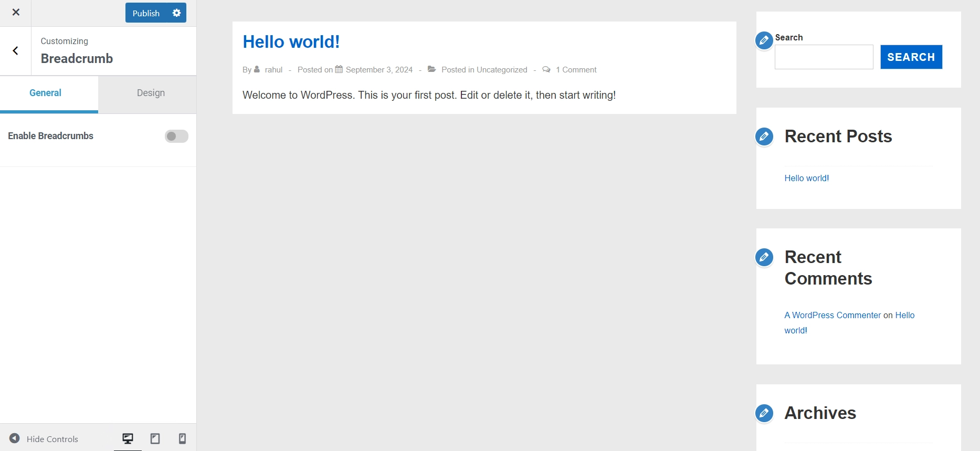980x451 pixels.
Task: Edit Recent Comments widget via pencil icon
Action: point(764,257)
